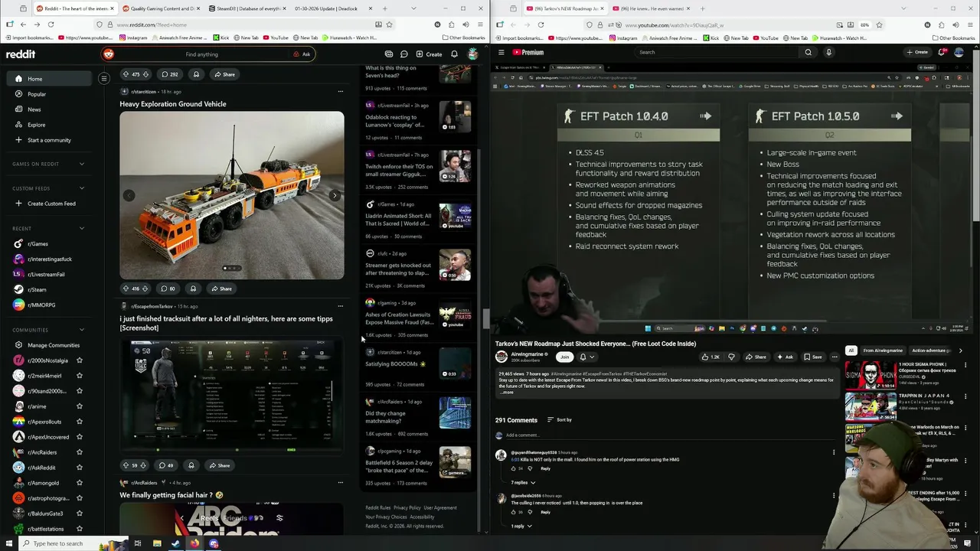Image resolution: width=980 pixels, height=551 pixels.
Task: Toggle favorite star for r/ApexUncovered
Action: (79, 437)
